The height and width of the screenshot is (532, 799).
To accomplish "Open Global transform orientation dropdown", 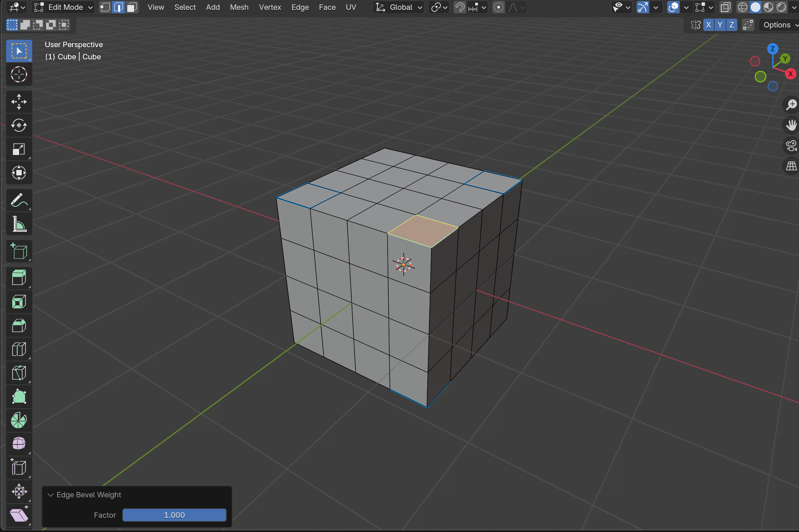I will click(399, 7).
